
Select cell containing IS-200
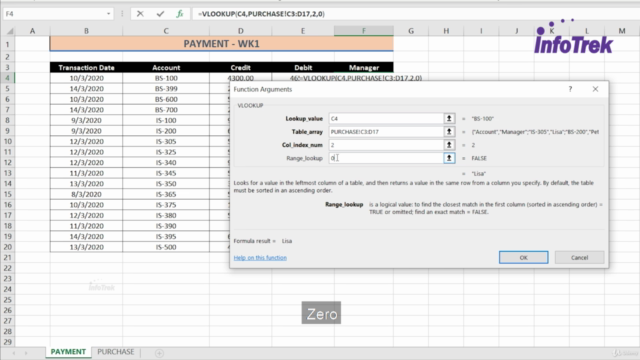(x=166, y=131)
